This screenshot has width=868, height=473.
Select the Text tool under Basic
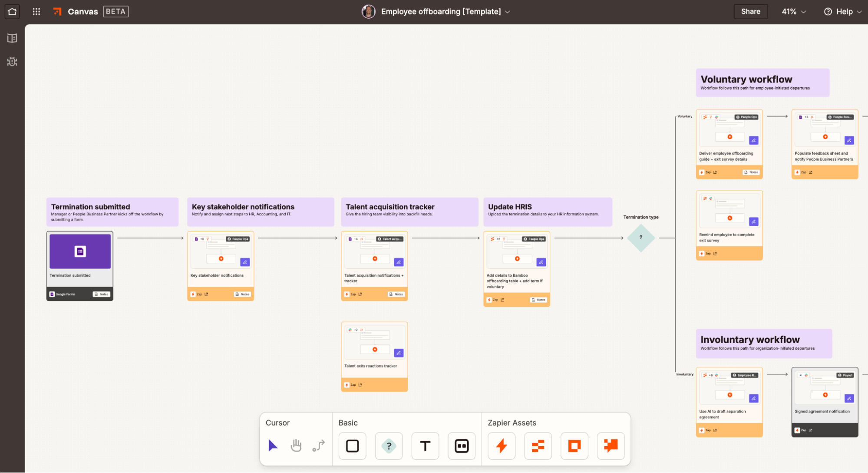point(425,446)
